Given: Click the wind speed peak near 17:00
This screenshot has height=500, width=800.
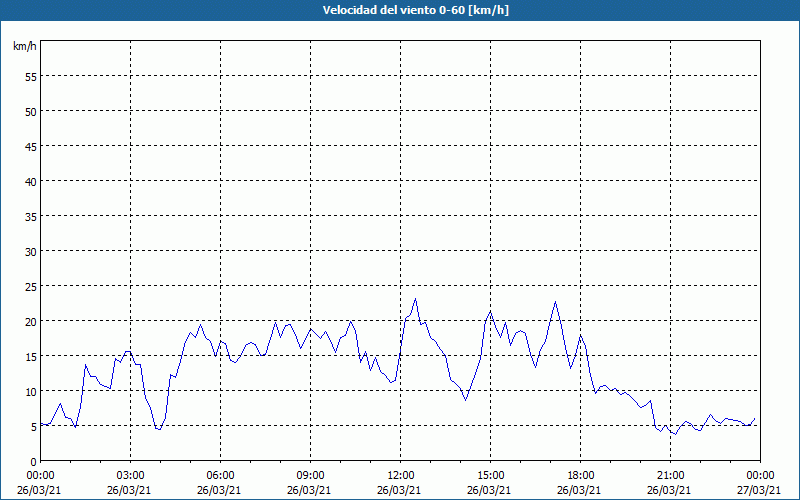Looking at the screenshot, I should (x=556, y=302).
